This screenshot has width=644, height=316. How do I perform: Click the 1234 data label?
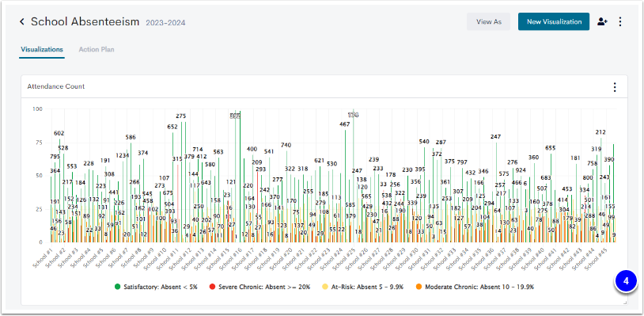click(x=122, y=155)
